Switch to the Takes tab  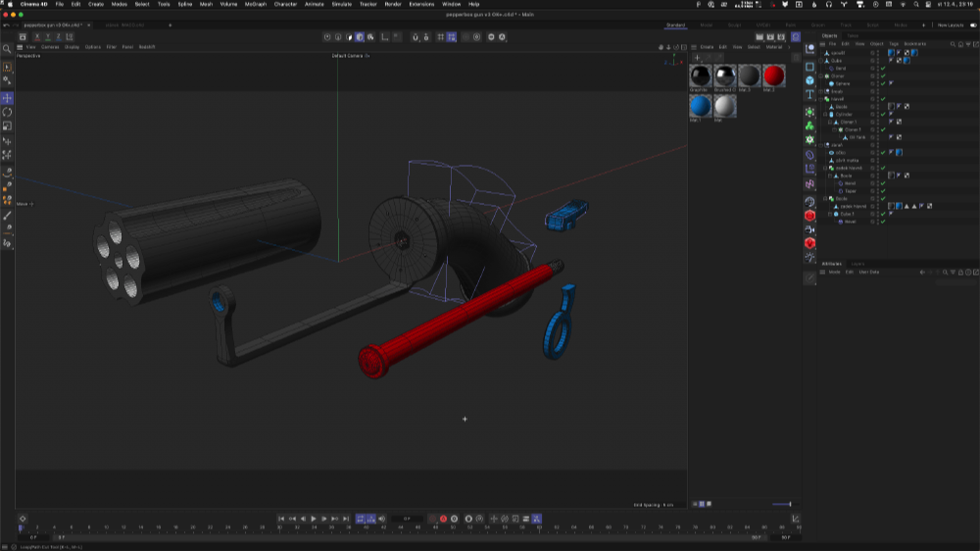(853, 35)
